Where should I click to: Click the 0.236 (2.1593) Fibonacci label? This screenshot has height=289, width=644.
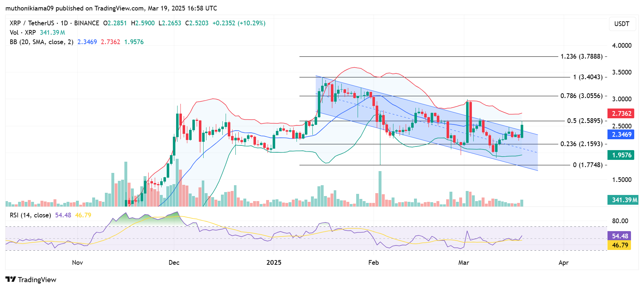pos(581,144)
